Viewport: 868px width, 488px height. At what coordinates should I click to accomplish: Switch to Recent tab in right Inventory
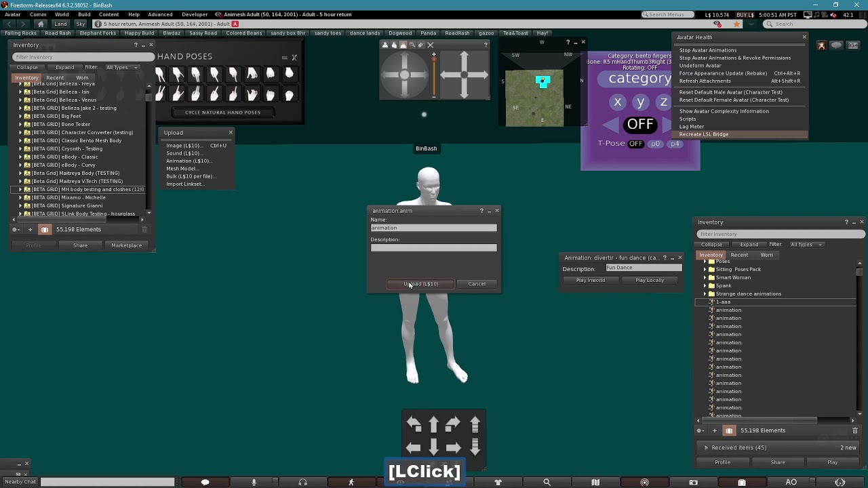coord(739,255)
